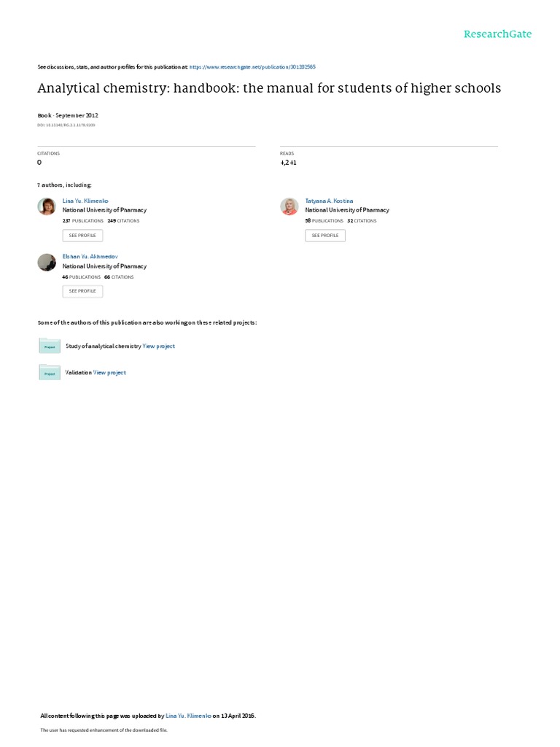Click See Profile under Elshan Yu. Akhmedov
560x747 pixels.
[x=82, y=291]
